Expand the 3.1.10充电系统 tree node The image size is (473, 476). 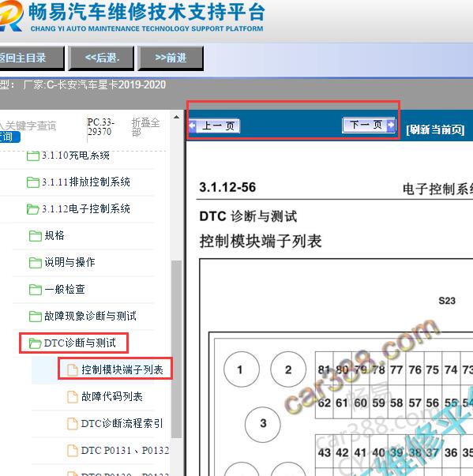76,156
